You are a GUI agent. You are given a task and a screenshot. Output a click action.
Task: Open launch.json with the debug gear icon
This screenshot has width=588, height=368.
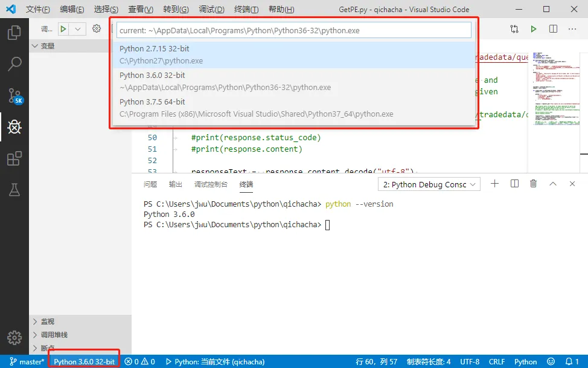97,28
